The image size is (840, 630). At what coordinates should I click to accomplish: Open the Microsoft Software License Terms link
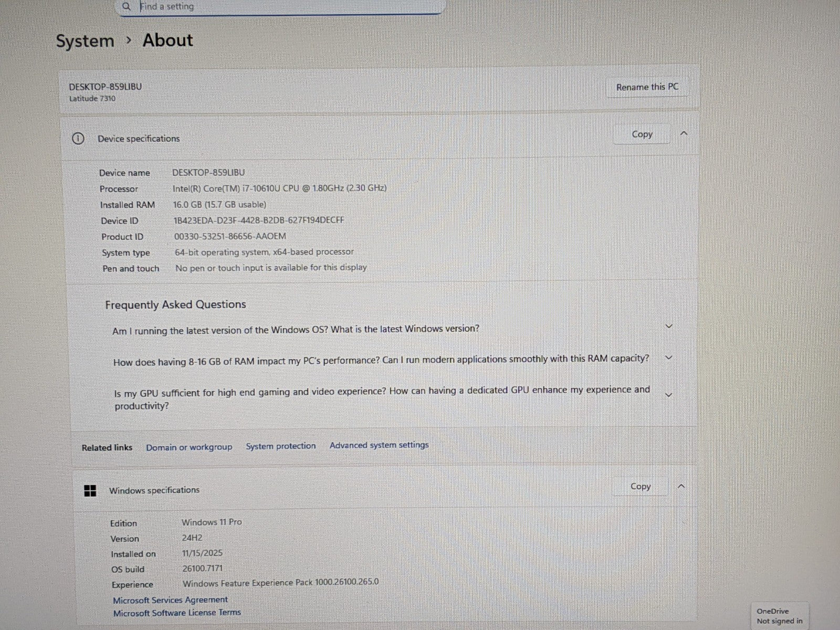(x=177, y=613)
